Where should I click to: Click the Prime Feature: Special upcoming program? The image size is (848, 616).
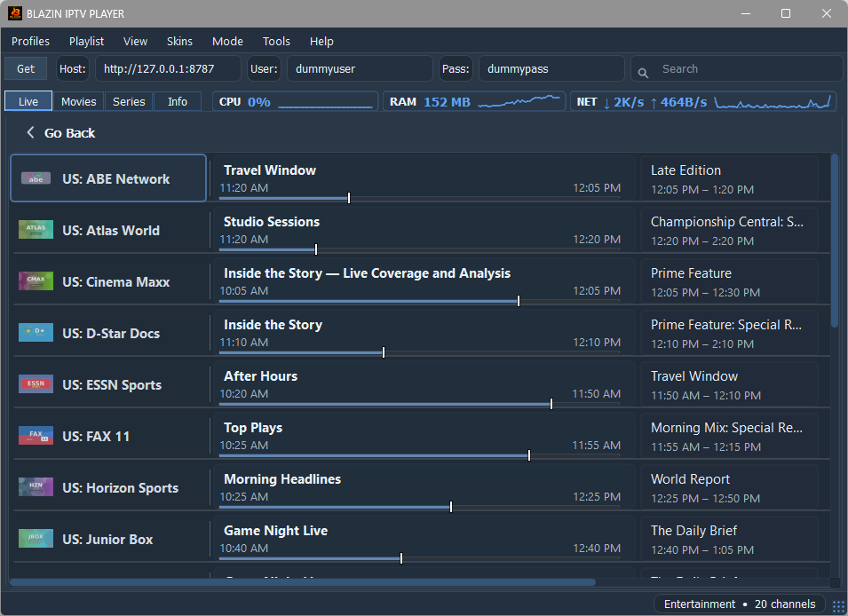729,333
